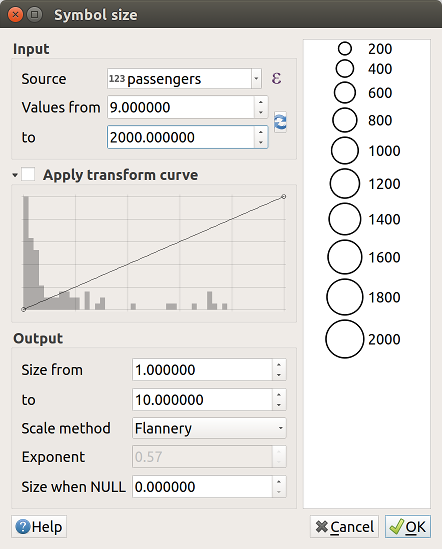Click the Help button

(39, 527)
